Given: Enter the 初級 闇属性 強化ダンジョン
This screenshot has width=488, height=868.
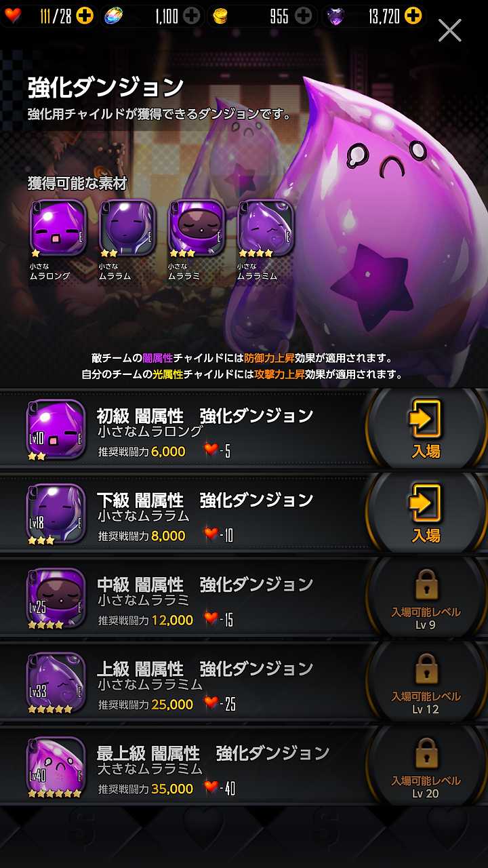Looking at the screenshot, I should tap(426, 429).
